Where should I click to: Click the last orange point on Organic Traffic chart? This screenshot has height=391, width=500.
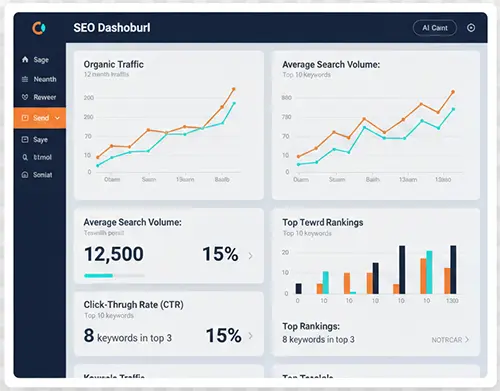click(234, 89)
